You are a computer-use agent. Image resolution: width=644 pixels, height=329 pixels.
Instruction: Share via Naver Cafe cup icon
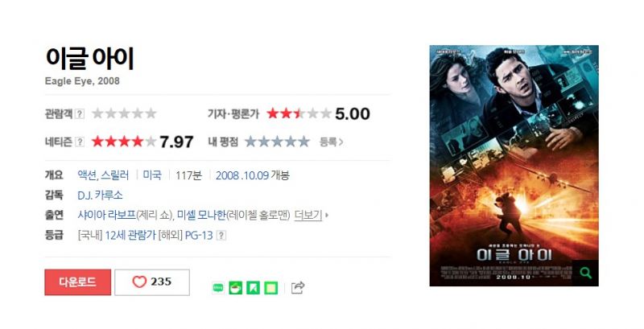pyautogui.click(x=236, y=288)
